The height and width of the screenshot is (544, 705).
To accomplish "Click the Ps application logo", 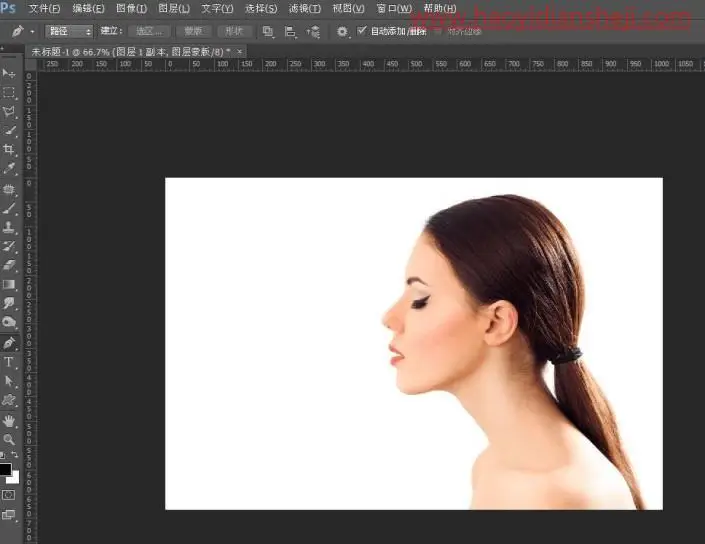I will [8, 8].
